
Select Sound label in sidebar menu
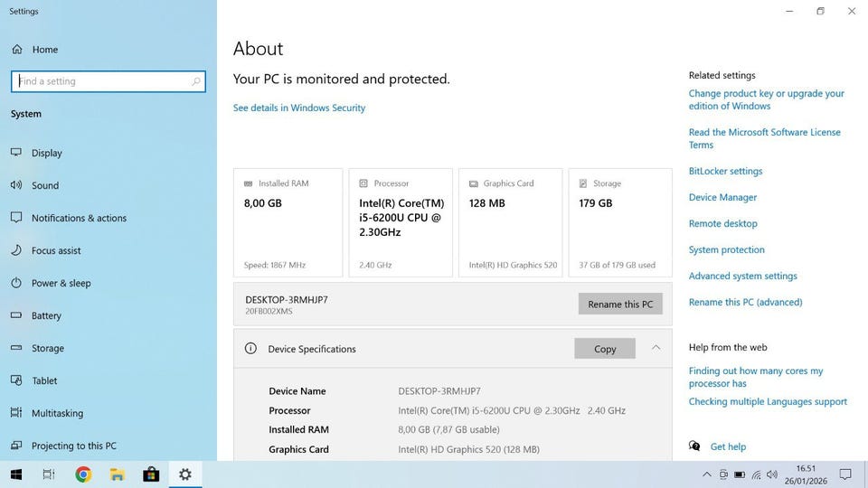click(45, 185)
